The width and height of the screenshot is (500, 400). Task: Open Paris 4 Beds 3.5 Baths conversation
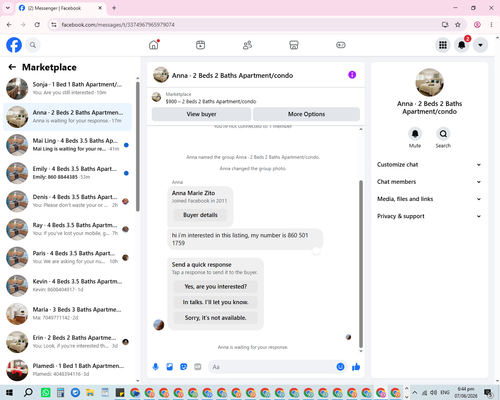68,257
